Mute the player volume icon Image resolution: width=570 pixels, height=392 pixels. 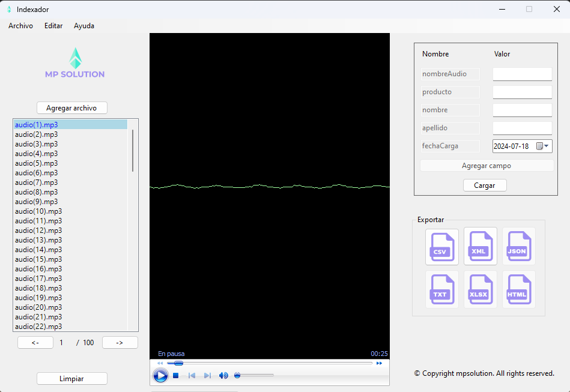pyautogui.click(x=223, y=375)
